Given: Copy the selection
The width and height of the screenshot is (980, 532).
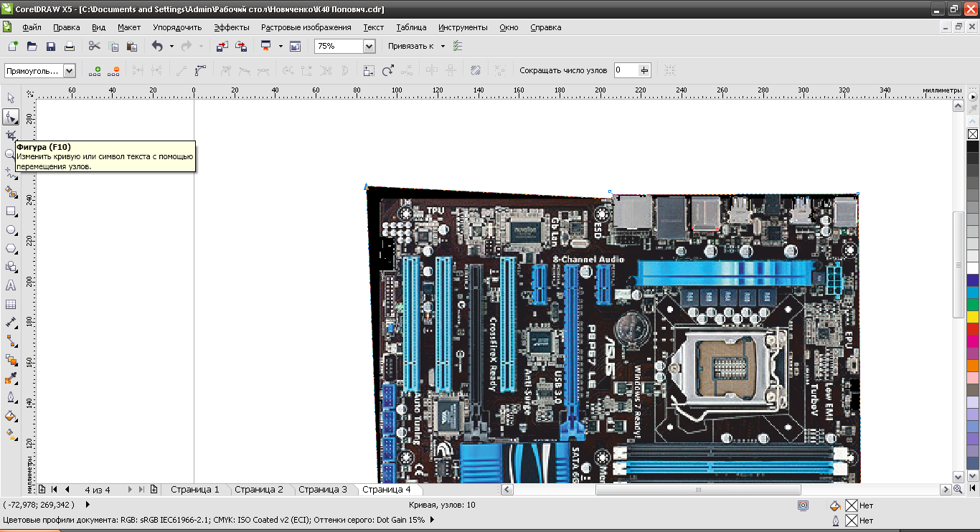Looking at the screenshot, I should click(113, 46).
